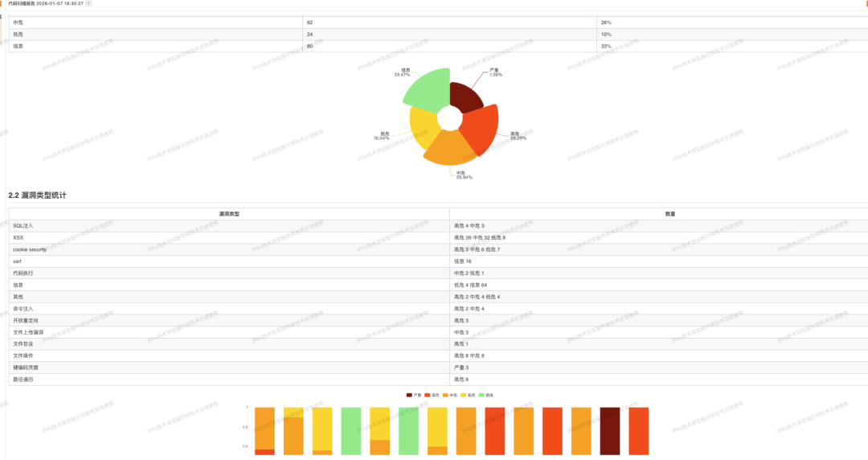Screen dimensions: 868x460
Task: Click the count 24 in the top table
Action: coord(449,35)
